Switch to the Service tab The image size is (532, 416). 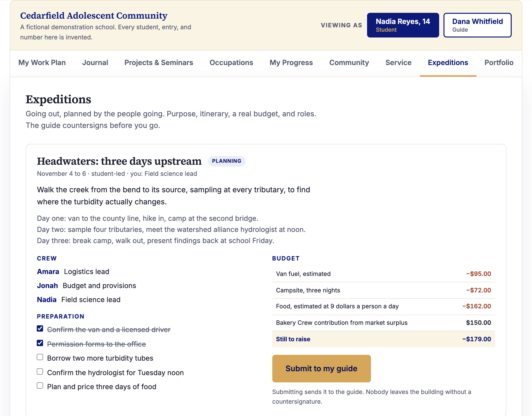[398, 63]
